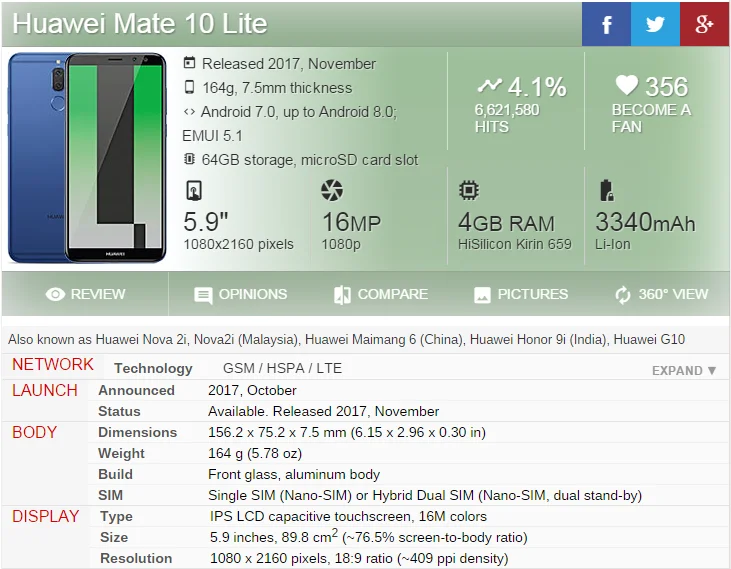Click the 360° rotate icon

pyautogui.click(x=623, y=295)
